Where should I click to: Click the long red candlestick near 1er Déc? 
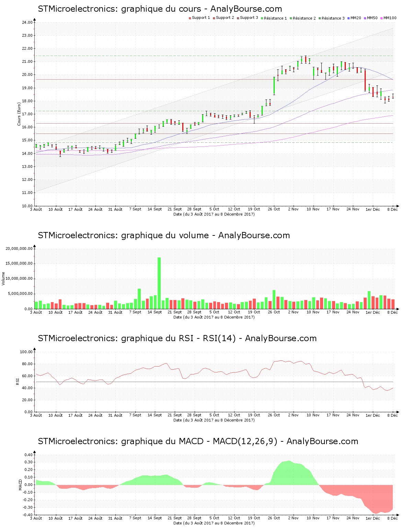pyautogui.click(x=365, y=80)
